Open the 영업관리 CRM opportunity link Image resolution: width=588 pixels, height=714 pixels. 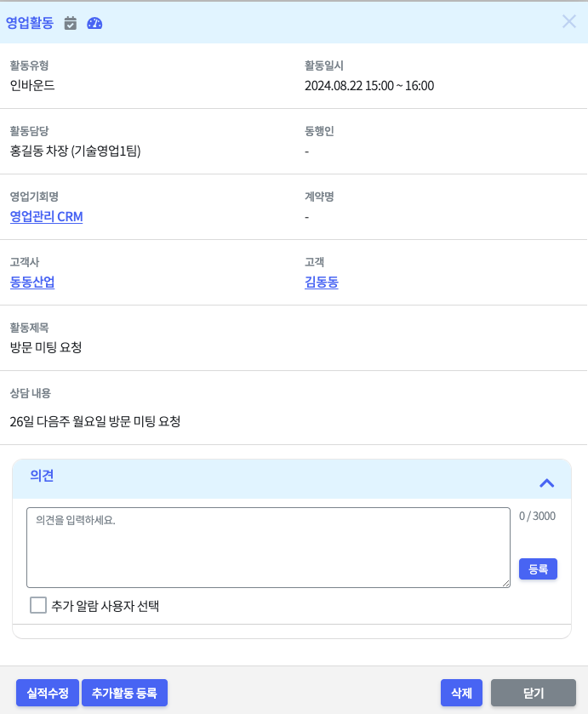click(47, 217)
